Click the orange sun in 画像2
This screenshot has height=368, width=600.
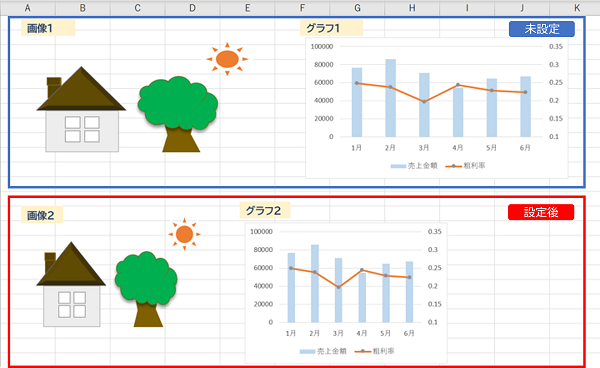[184, 234]
